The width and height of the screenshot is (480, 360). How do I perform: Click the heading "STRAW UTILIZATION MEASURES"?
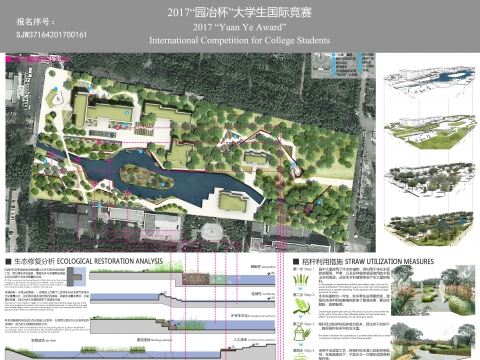click(389, 262)
